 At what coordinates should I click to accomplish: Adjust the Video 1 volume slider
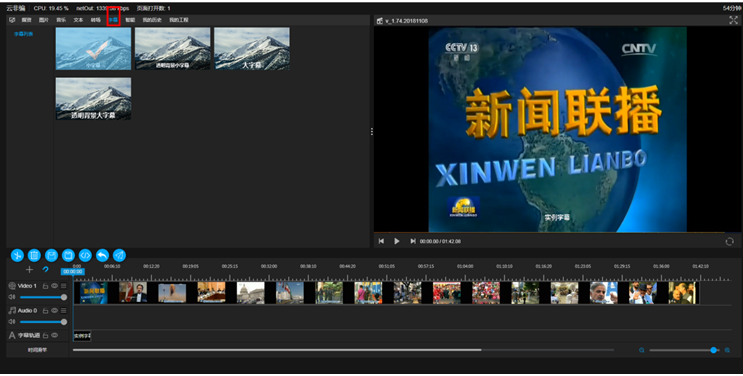coord(43,297)
